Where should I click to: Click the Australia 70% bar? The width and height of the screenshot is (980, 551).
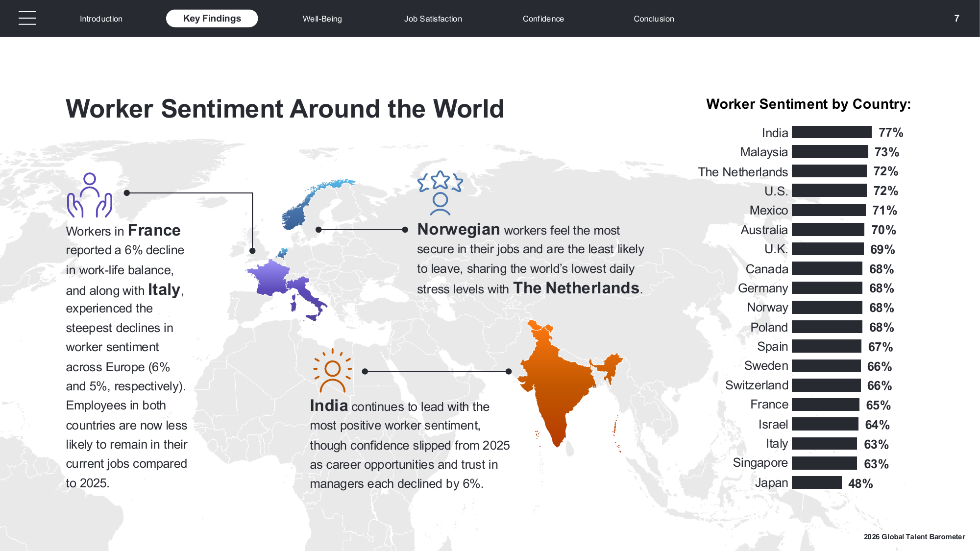(x=828, y=230)
